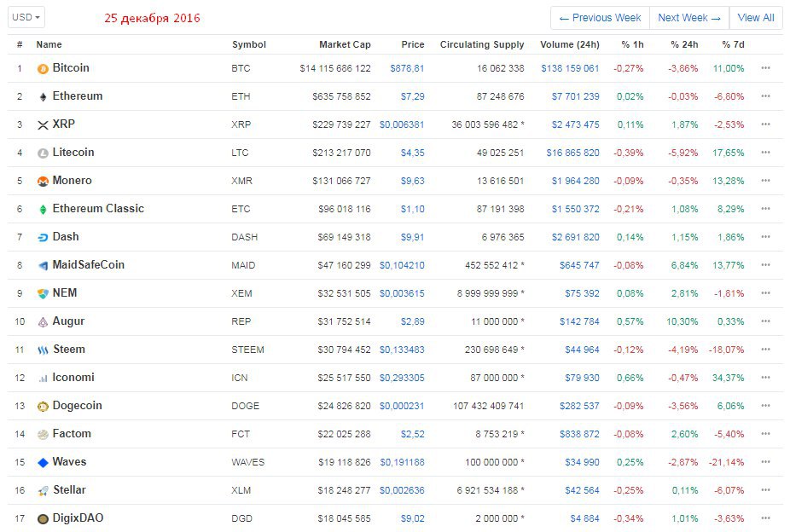Sort by Symbol column header
Image resolution: width=790 pixels, height=532 pixels.
pos(249,44)
